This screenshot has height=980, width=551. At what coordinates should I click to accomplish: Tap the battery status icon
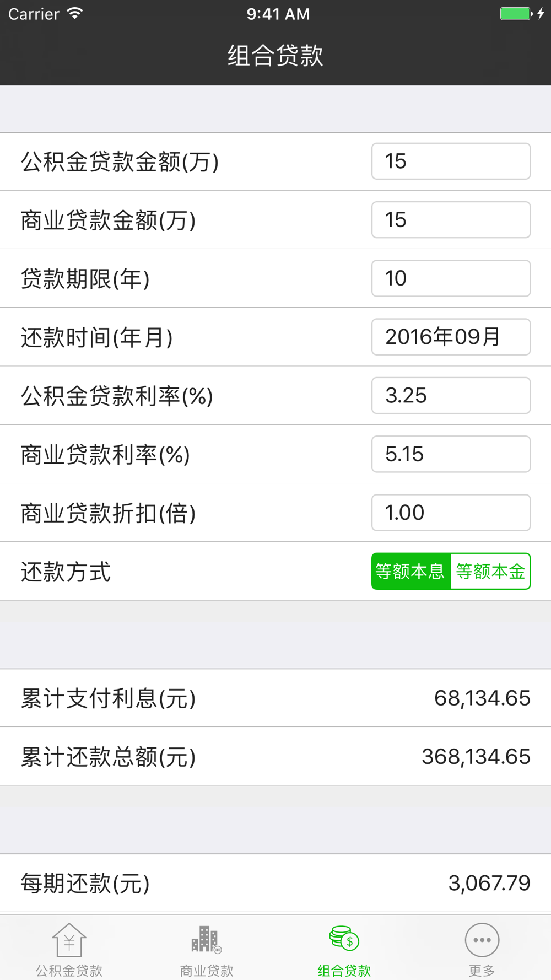pyautogui.click(x=516, y=14)
